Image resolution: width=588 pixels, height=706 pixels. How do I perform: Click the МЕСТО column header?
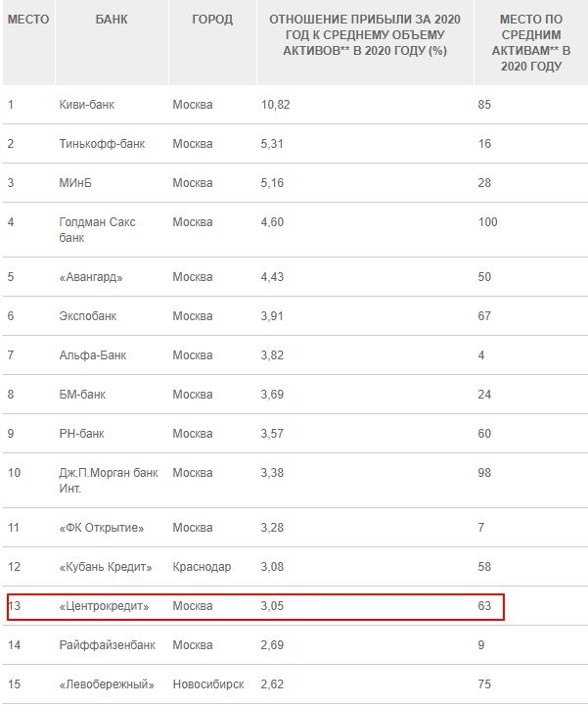pyautogui.click(x=28, y=19)
